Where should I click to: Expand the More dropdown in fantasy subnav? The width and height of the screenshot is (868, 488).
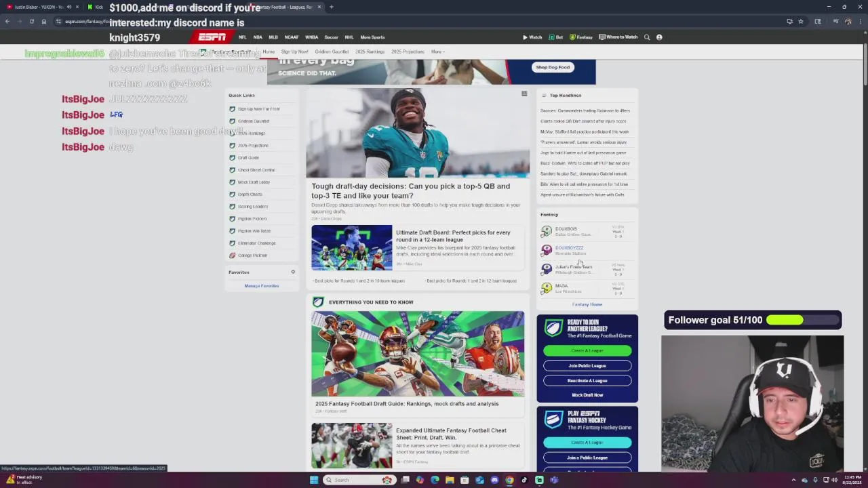pos(437,52)
